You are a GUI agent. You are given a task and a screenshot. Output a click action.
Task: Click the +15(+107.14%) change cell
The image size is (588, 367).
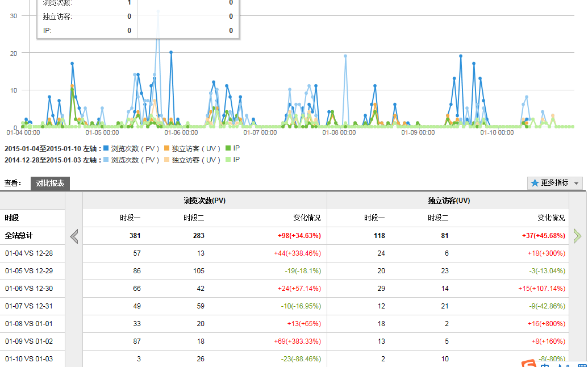coord(541,289)
